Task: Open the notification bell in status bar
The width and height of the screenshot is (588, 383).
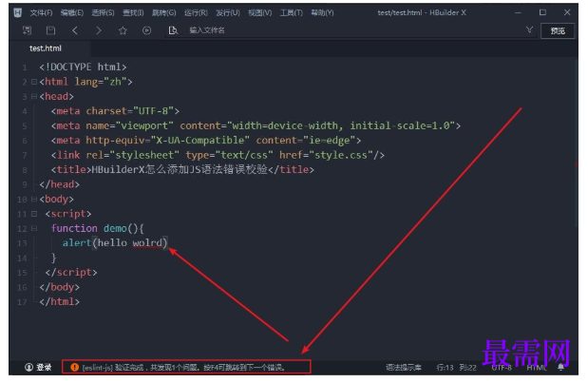Action: point(560,366)
